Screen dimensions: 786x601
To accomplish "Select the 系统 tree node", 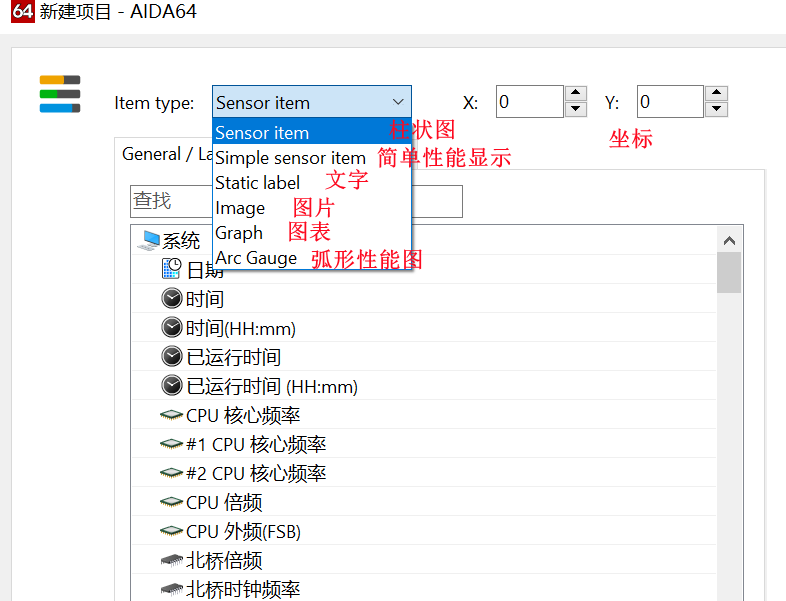I will tap(181, 241).
